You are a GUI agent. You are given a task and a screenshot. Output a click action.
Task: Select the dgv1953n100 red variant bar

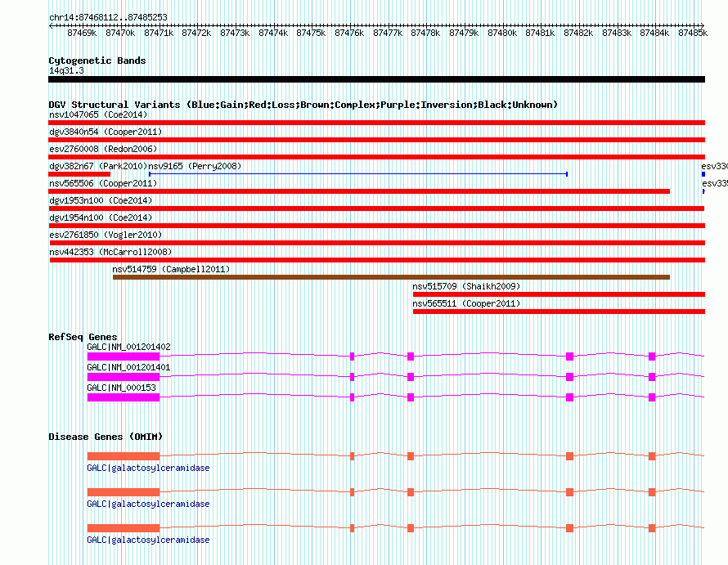point(376,209)
